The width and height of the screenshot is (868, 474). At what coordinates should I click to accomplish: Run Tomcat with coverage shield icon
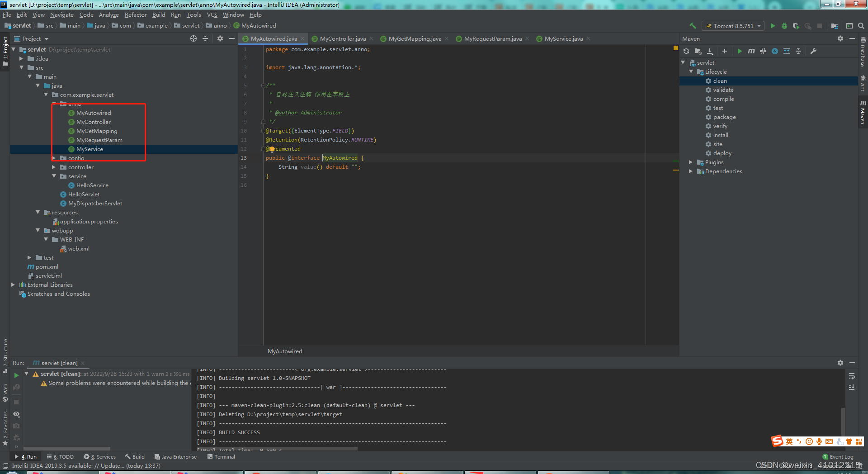(796, 26)
